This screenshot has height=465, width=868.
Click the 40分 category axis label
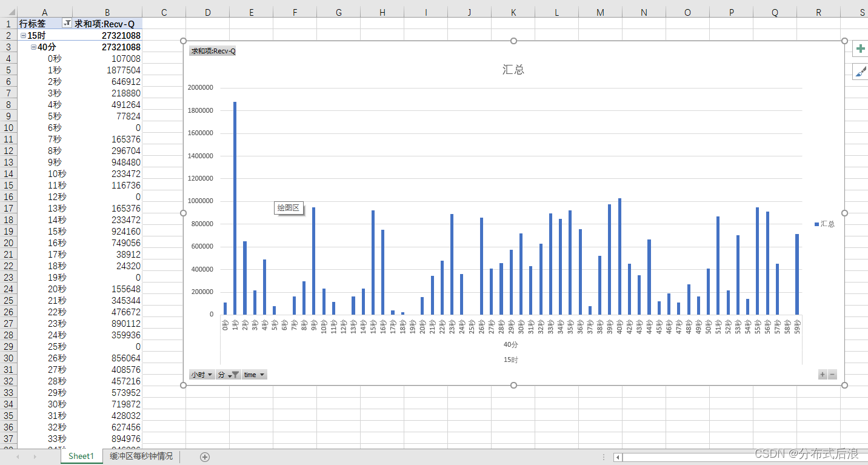click(511, 344)
